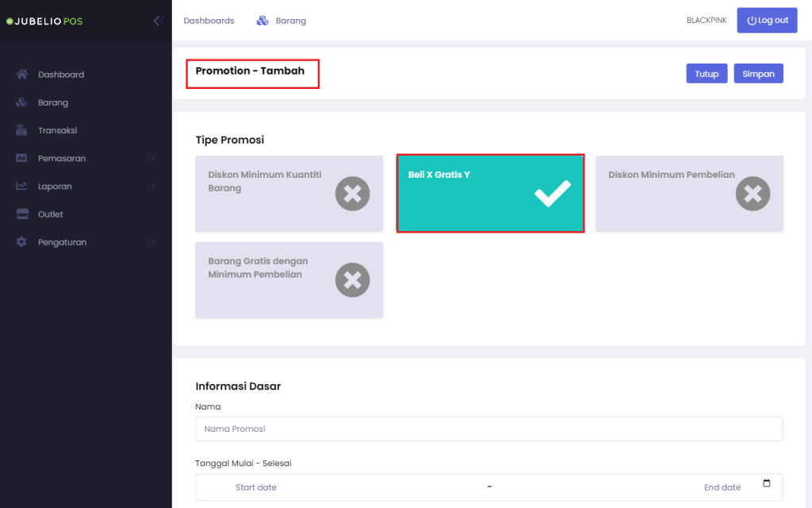Click the Dashboard home icon in sidebar
This screenshot has height=508, width=812.
pyautogui.click(x=21, y=74)
